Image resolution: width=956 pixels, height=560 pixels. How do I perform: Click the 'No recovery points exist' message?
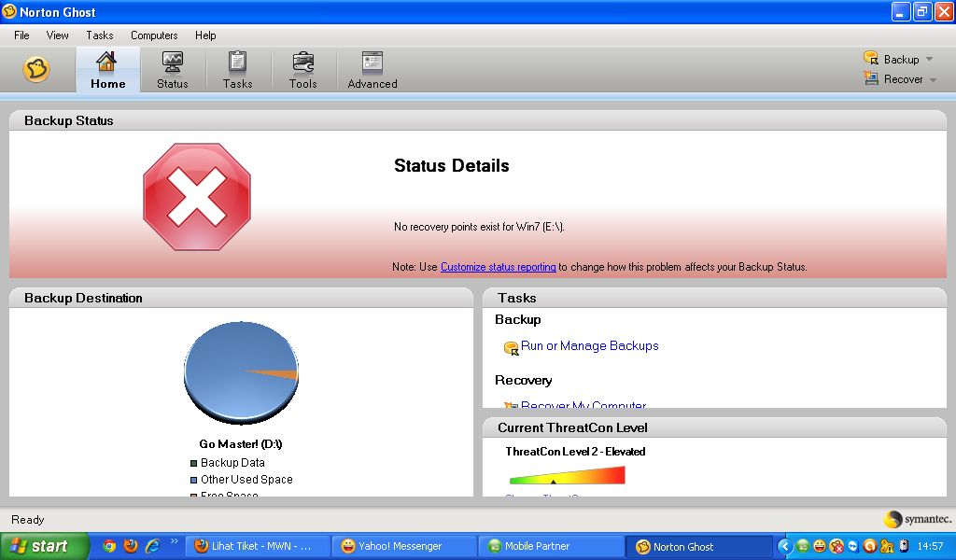coord(479,227)
